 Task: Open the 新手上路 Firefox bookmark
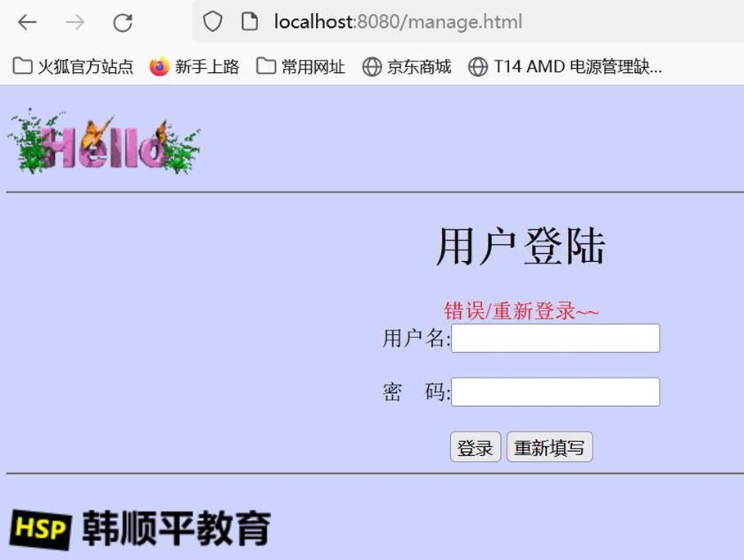pyautogui.click(x=195, y=67)
